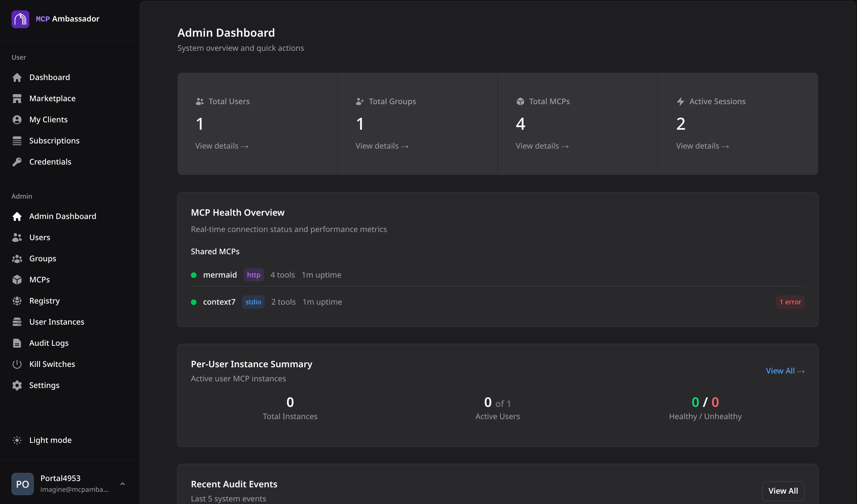Click the Audit Logs document icon
857x504 pixels.
point(17,343)
